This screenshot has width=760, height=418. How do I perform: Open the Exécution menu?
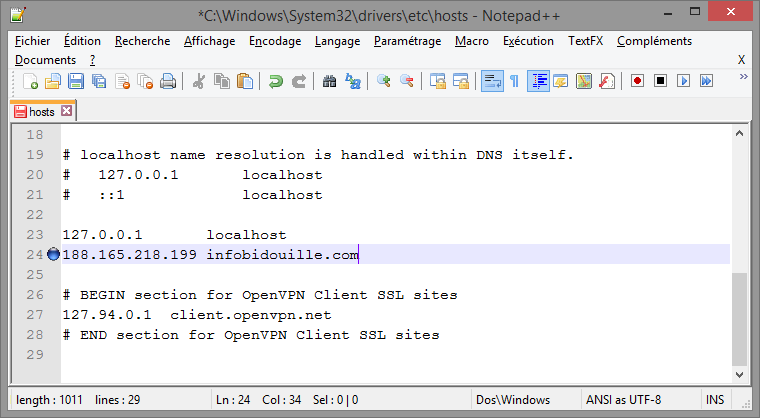tap(528, 41)
